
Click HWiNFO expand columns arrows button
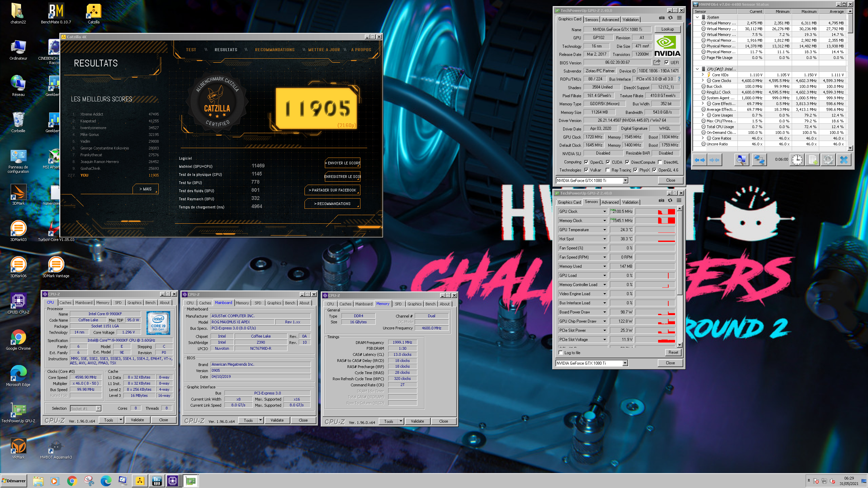pyautogui.click(x=699, y=160)
